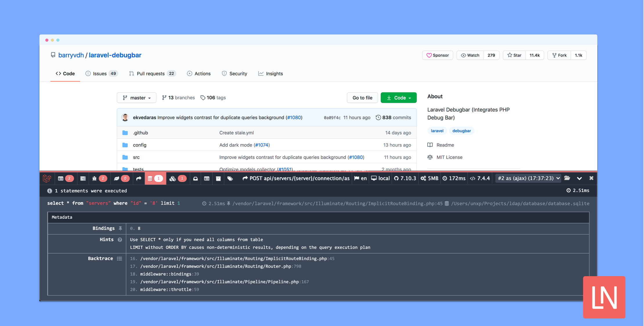Click the Code button to clone repo
The image size is (644, 326).
[x=398, y=97]
